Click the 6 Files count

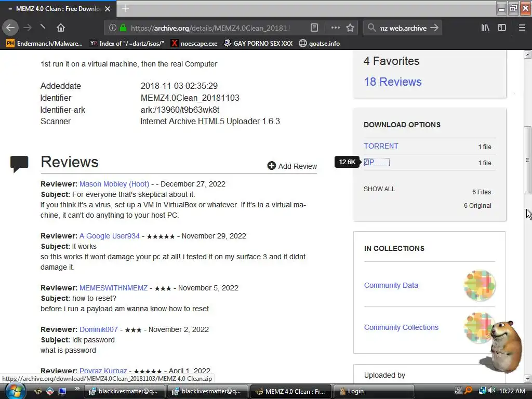tap(482, 192)
